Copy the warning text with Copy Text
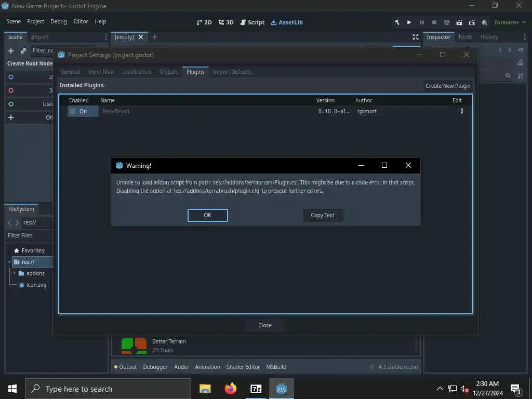This screenshot has width=532, height=399. click(x=323, y=215)
